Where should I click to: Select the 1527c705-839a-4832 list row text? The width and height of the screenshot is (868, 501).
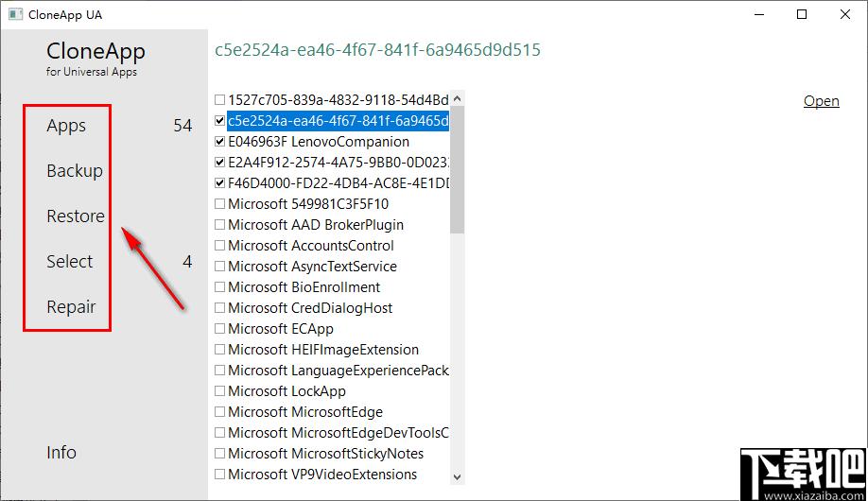339,99
